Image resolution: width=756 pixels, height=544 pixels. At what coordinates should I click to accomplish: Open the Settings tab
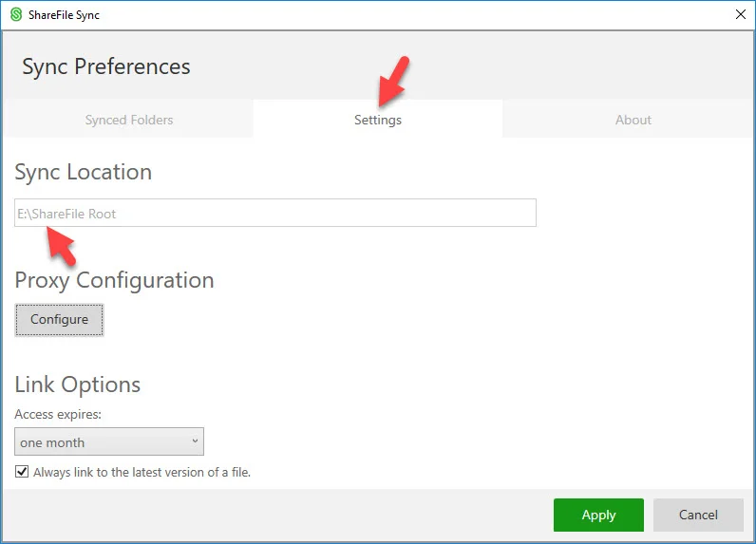(x=377, y=120)
